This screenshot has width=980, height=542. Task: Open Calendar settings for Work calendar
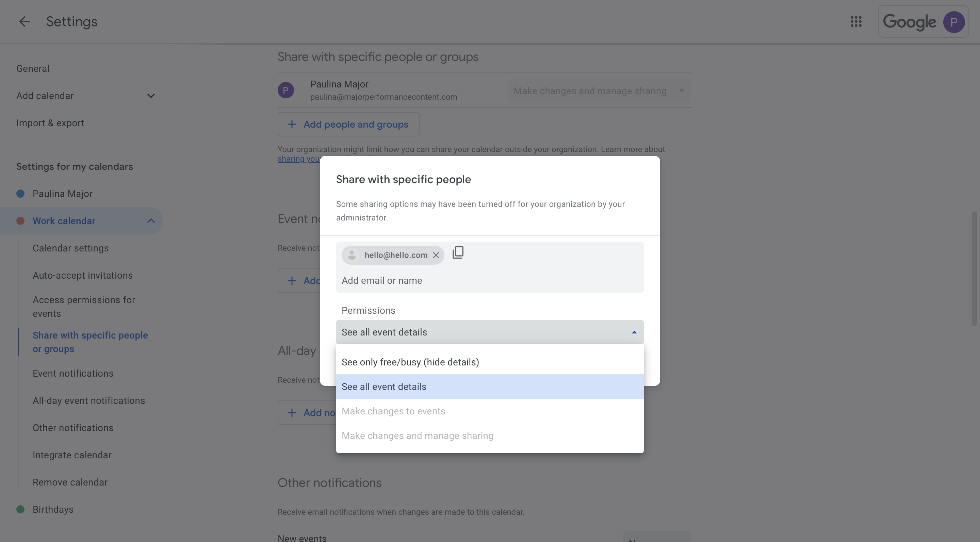(70, 248)
